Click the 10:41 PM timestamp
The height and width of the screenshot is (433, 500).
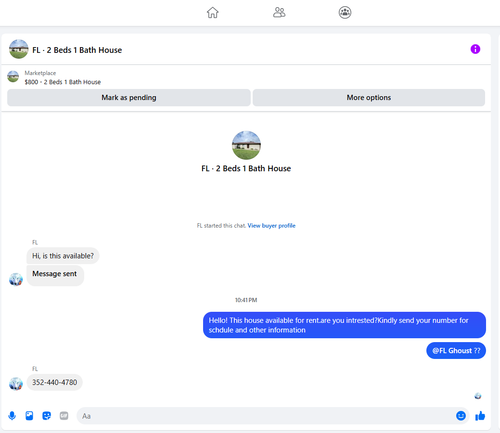point(246,300)
